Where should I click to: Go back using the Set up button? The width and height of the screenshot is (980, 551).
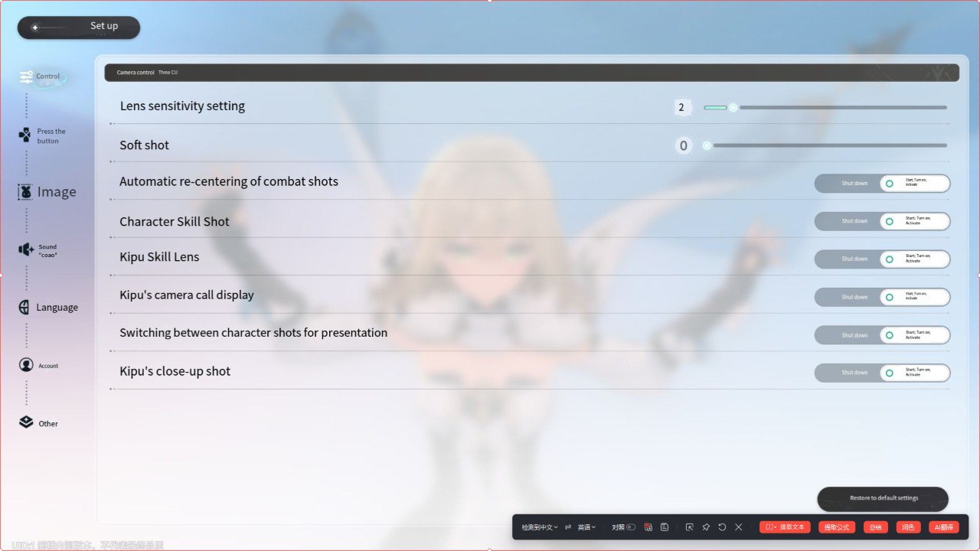(x=79, y=28)
